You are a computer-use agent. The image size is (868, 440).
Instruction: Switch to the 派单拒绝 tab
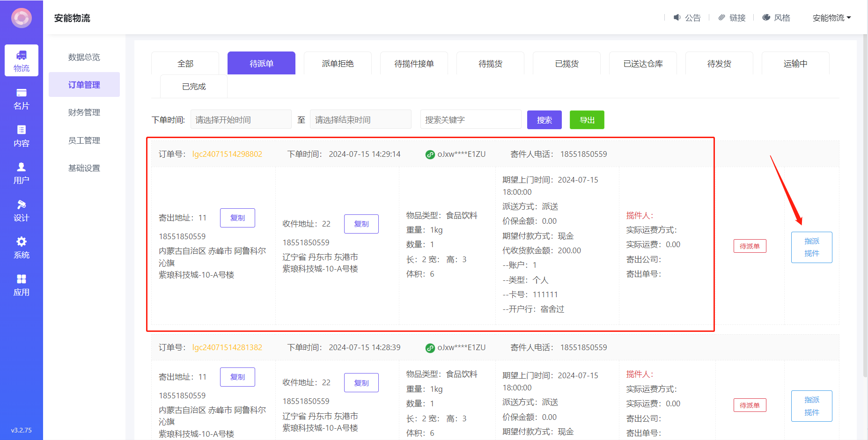[338, 64]
